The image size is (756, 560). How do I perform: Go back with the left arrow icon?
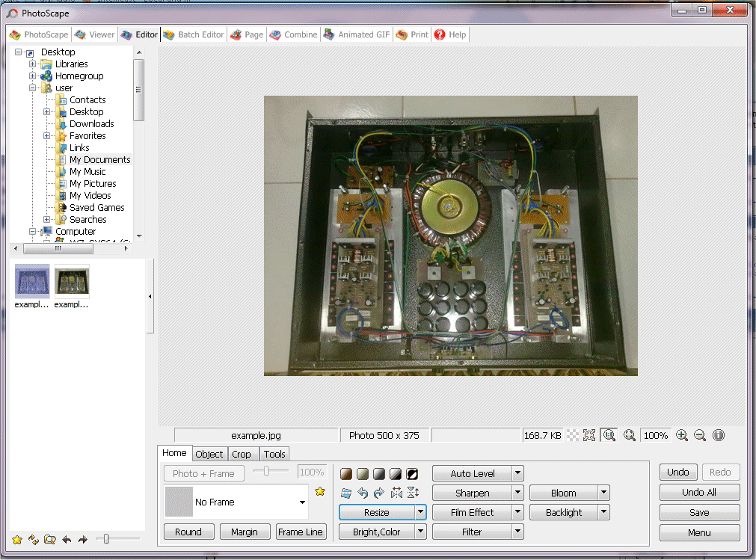click(x=67, y=540)
